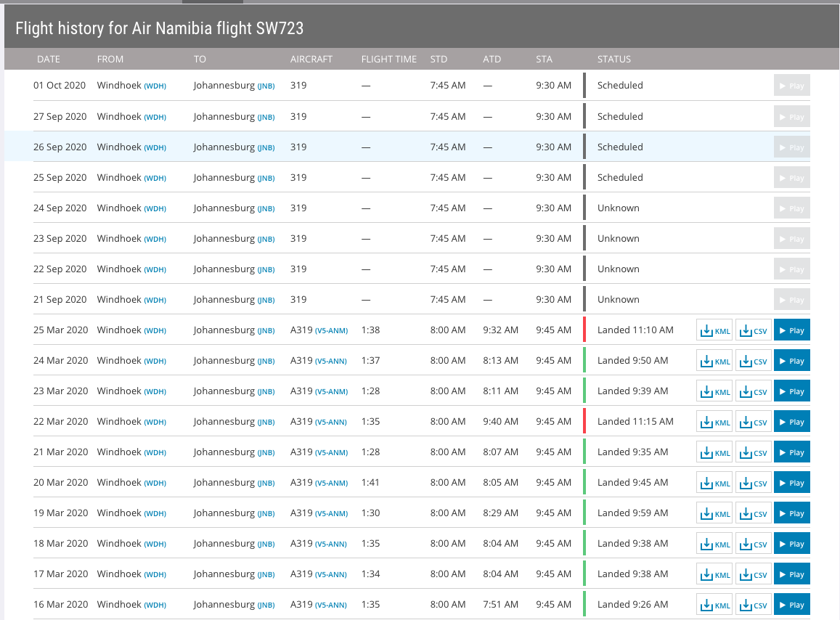
Task: Download CSV for the 18 Mar 2020 flight
Action: pos(753,544)
